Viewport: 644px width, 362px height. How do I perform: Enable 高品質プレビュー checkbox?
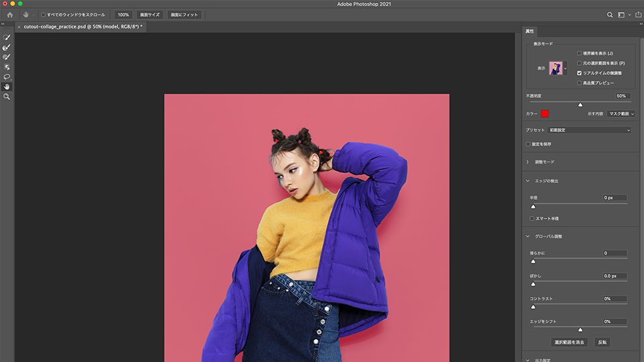[579, 83]
